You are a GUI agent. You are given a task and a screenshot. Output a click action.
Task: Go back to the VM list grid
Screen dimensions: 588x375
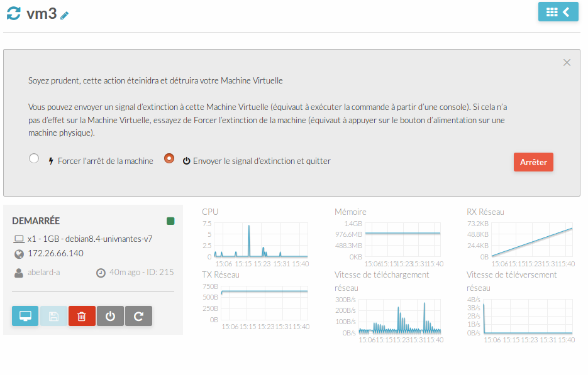(x=558, y=12)
